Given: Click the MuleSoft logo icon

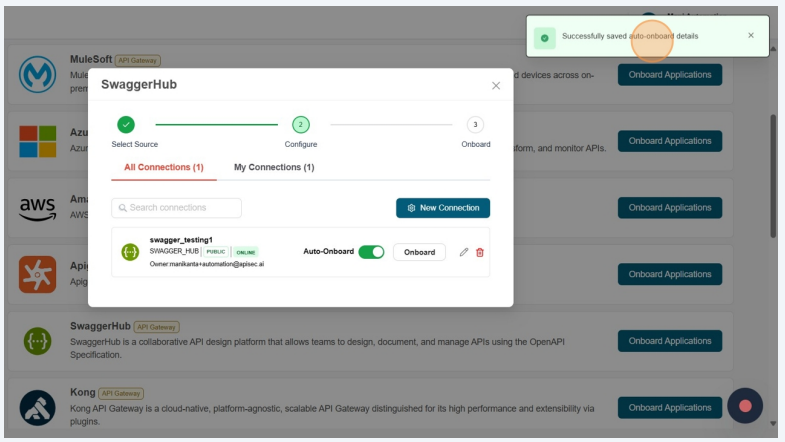Looking at the screenshot, I should pyautogui.click(x=37, y=75).
